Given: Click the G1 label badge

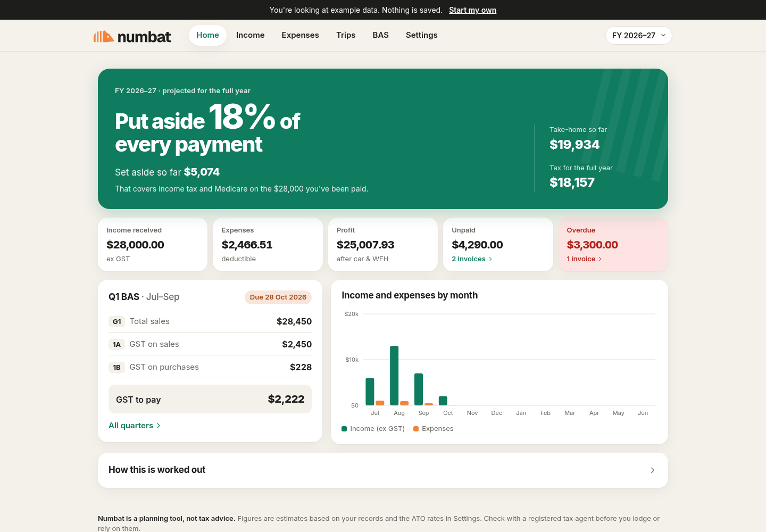Looking at the screenshot, I should [x=117, y=321].
